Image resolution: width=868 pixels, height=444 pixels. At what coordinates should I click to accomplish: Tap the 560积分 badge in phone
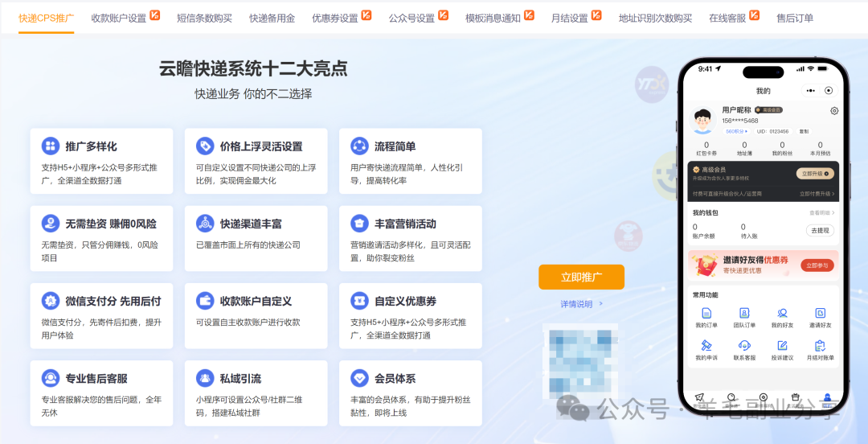coord(736,131)
